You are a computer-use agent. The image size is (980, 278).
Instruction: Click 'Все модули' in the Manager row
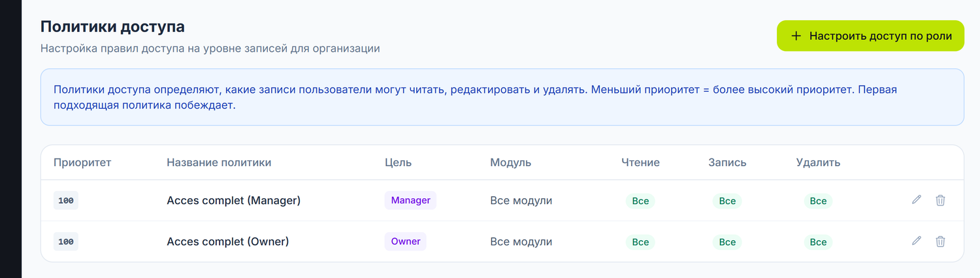[x=521, y=201]
